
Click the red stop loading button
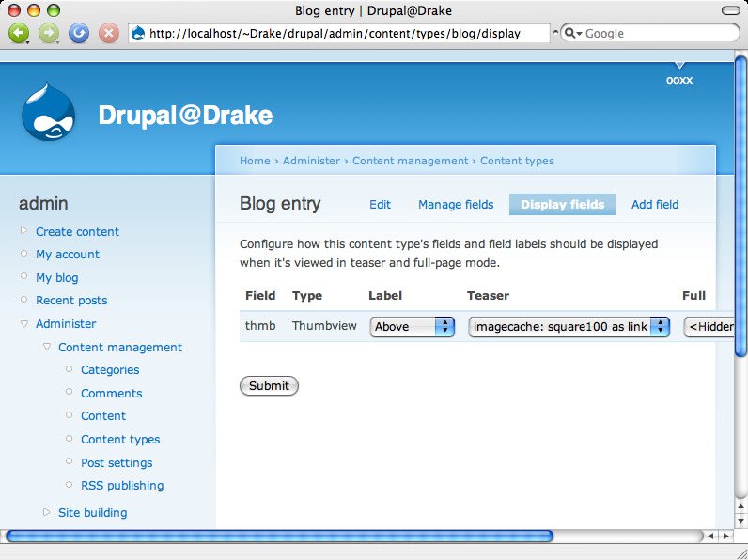point(109,34)
